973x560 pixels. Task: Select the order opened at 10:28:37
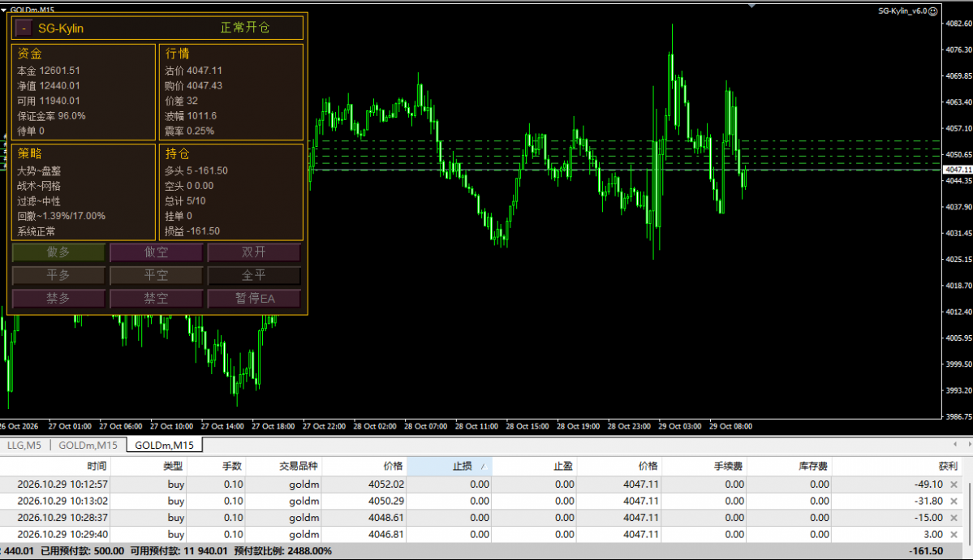(x=481, y=518)
